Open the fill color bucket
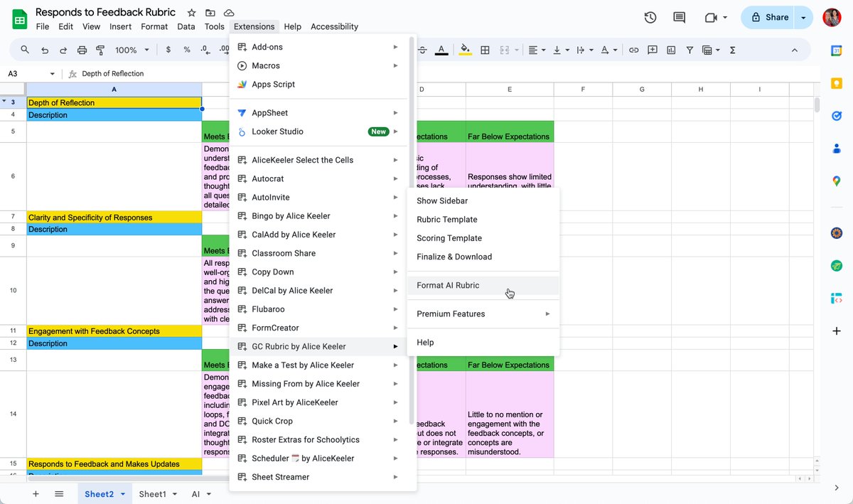The image size is (853, 504). point(465,50)
